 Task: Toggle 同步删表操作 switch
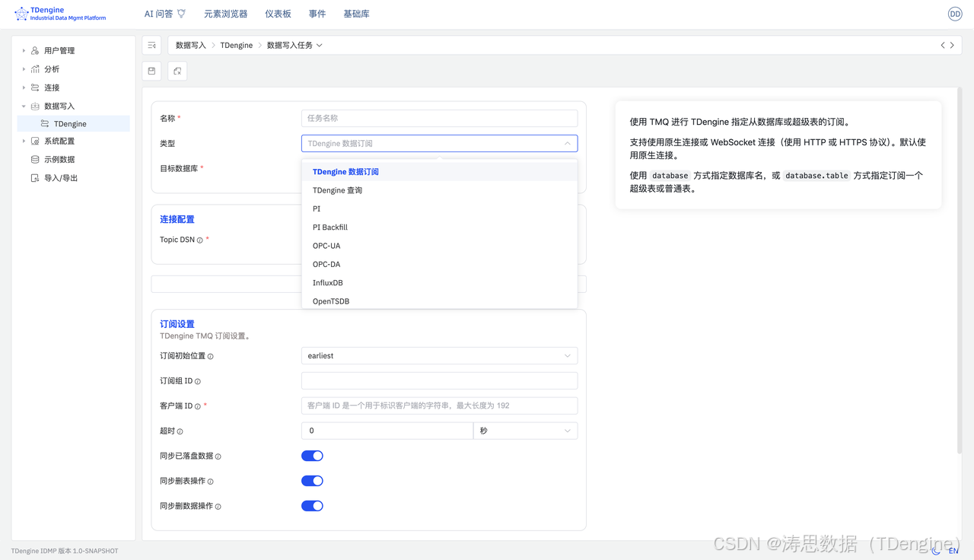point(312,481)
